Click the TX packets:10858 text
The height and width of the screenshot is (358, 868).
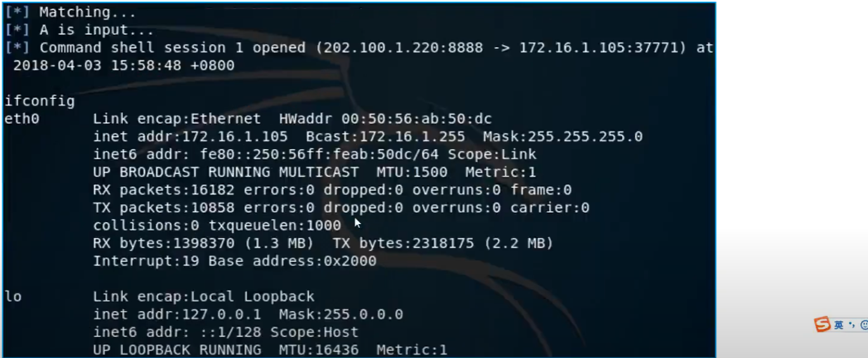pyautogui.click(x=164, y=208)
